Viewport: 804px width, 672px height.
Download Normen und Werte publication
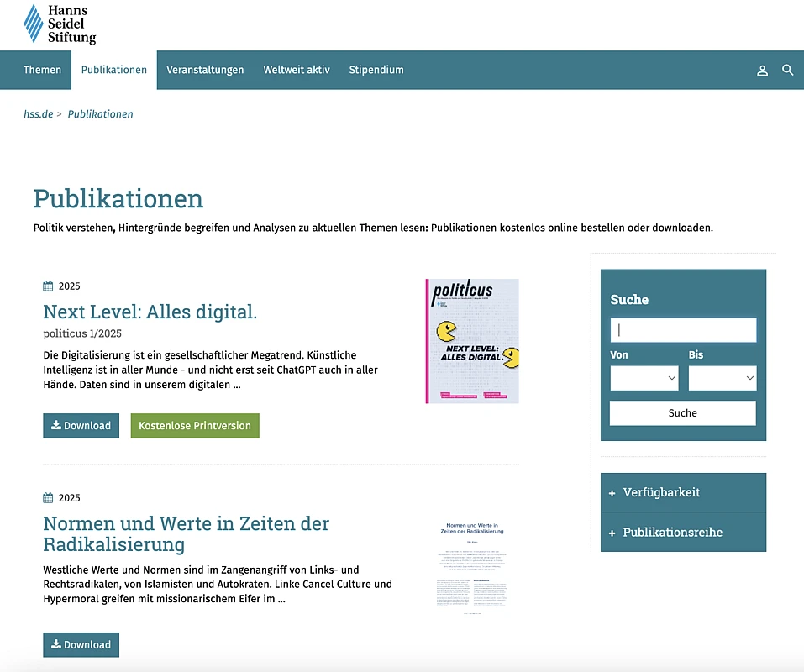(x=81, y=645)
